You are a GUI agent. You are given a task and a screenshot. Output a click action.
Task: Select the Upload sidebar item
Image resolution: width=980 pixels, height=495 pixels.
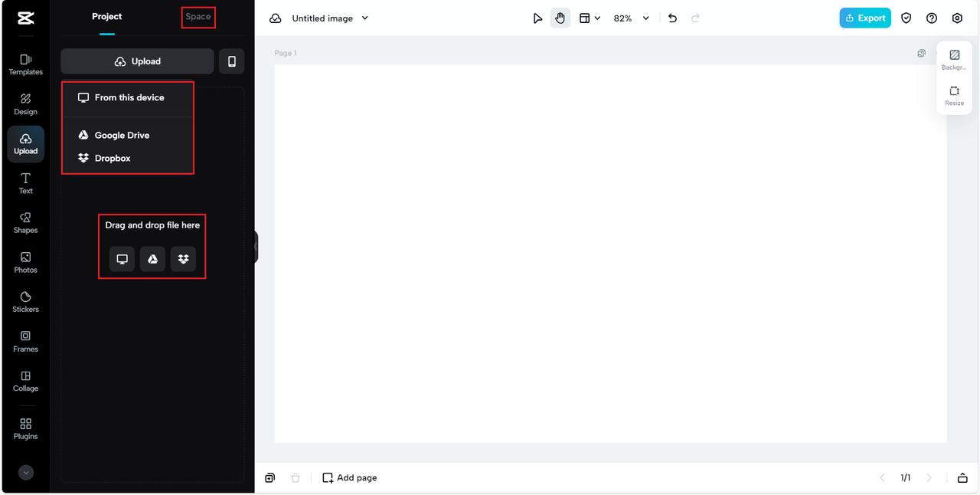coord(25,144)
